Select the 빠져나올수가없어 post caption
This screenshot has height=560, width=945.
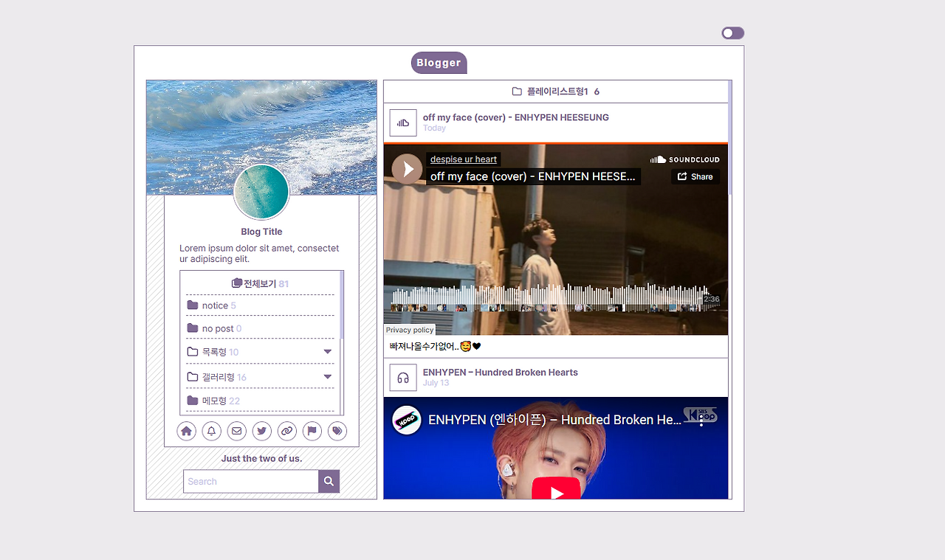point(436,346)
